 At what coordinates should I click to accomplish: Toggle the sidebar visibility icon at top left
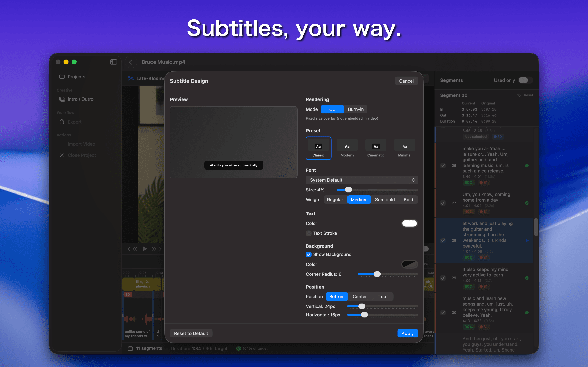pos(113,62)
